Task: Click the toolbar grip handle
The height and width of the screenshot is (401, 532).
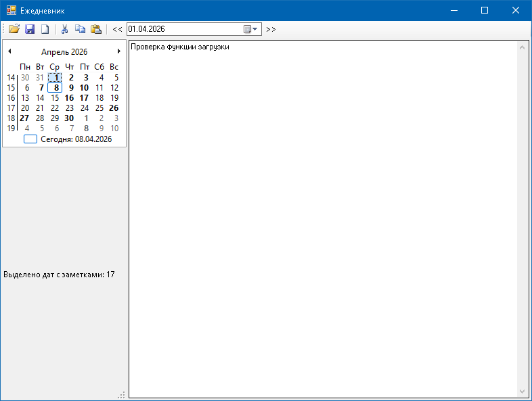Action: 4,29
